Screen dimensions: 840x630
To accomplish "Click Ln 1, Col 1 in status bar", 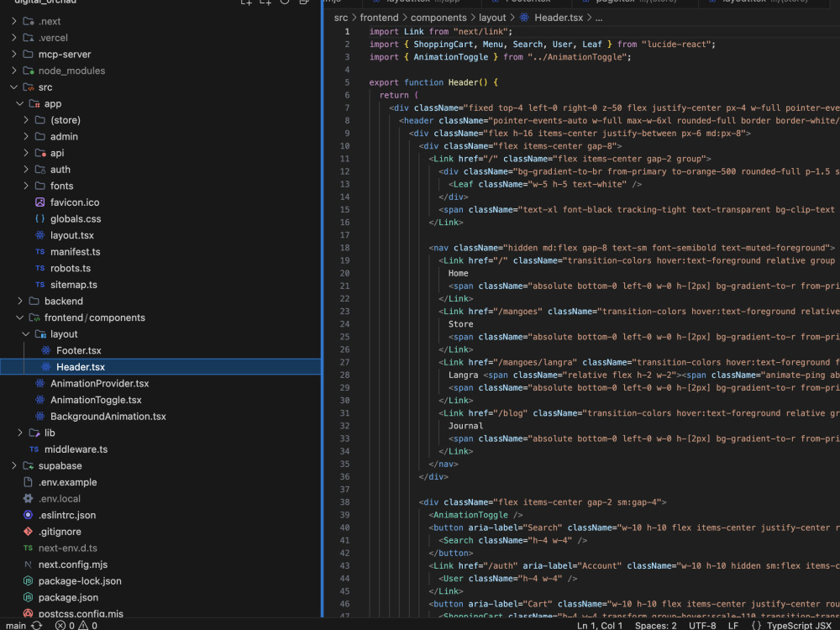I will 600,625.
